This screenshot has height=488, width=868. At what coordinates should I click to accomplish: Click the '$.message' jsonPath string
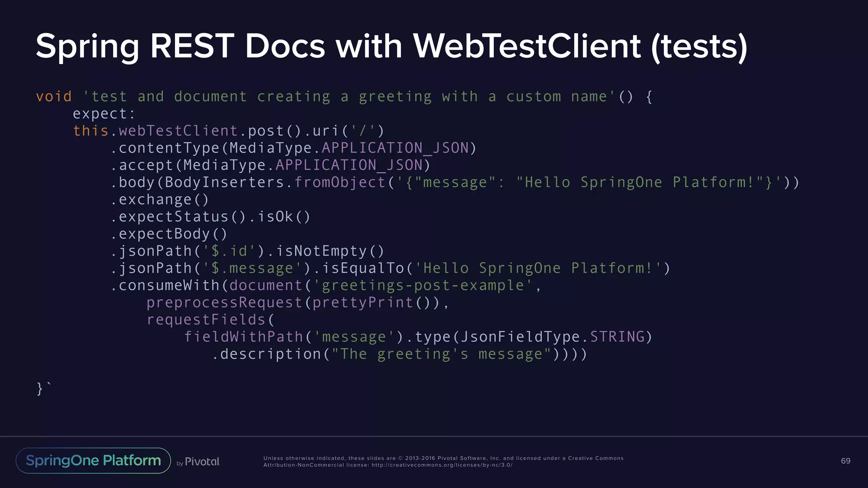point(252,268)
